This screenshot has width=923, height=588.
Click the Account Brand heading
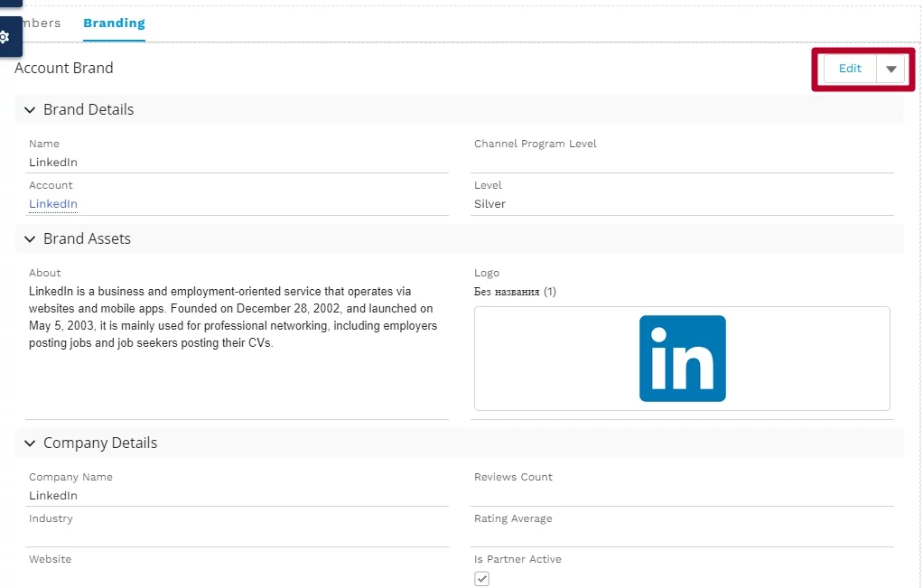click(63, 69)
